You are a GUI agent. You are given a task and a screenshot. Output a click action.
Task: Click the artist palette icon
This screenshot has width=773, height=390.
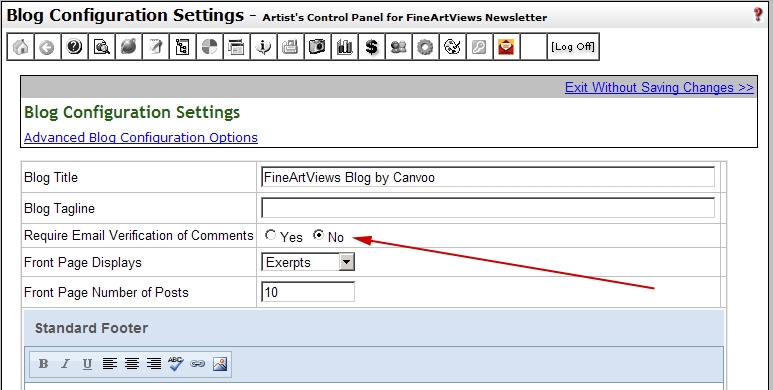point(453,47)
